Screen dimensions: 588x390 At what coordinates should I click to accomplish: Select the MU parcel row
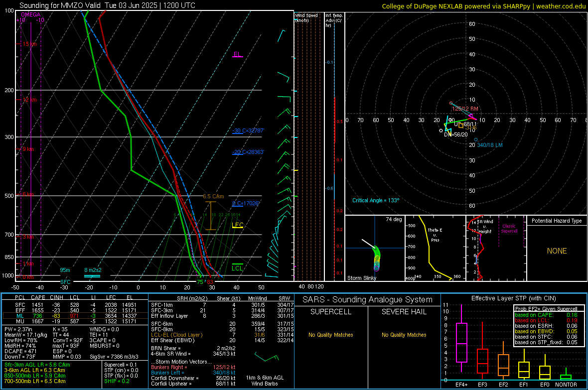pyautogui.click(x=75, y=321)
